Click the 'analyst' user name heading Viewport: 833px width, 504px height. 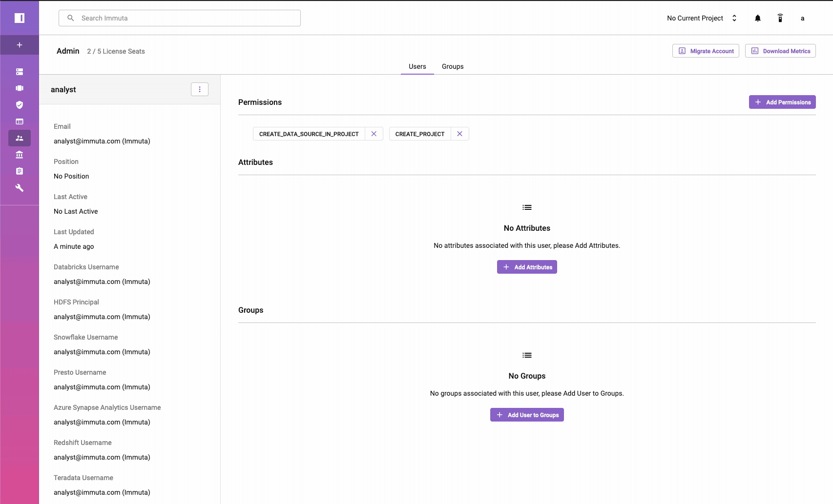(x=63, y=89)
